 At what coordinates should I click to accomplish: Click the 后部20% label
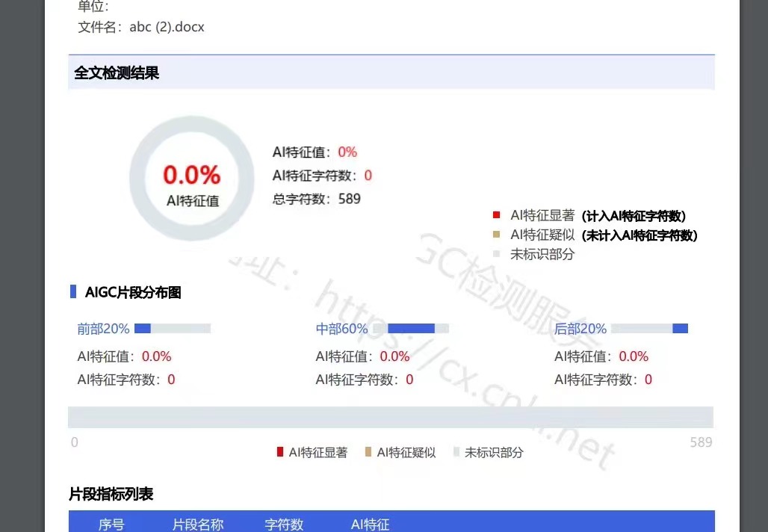coord(580,328)
